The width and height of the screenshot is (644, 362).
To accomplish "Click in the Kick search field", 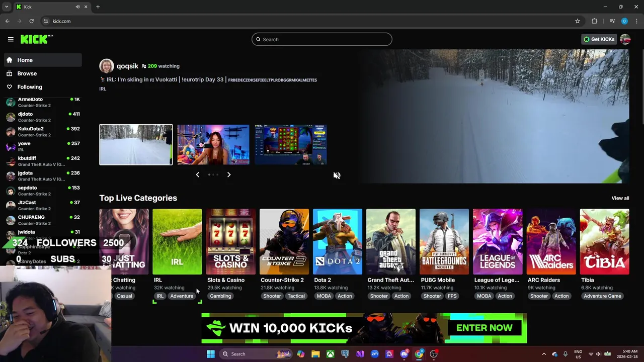I will click(322, 39).
